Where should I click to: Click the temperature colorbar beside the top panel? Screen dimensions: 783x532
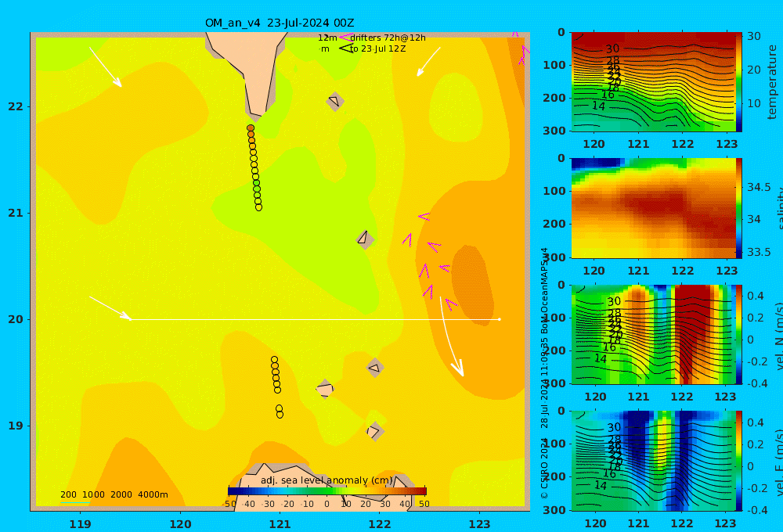[x=739, y=82]
